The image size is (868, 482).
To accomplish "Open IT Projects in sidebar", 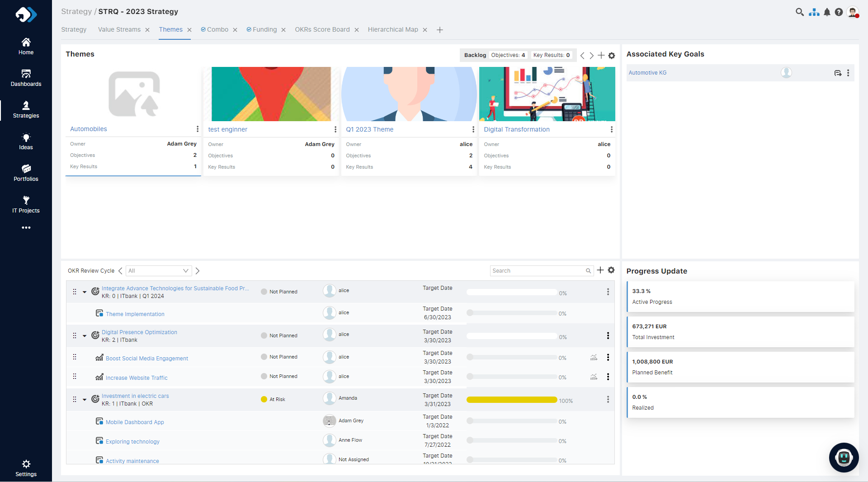I will coord(26,204).
